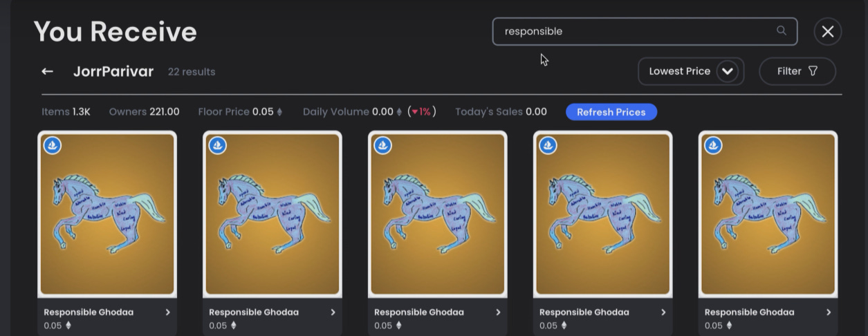Expand first Responsible Ghodaa card chevron
This screenshot has width=868, height=336.
167,312
